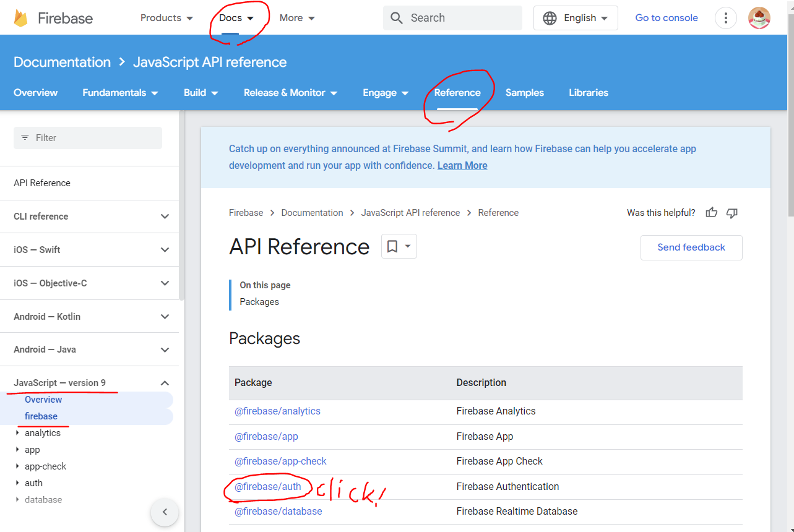Open the user profile avatar
Viewport: 794px width, 532px height.
coord(759,18)
